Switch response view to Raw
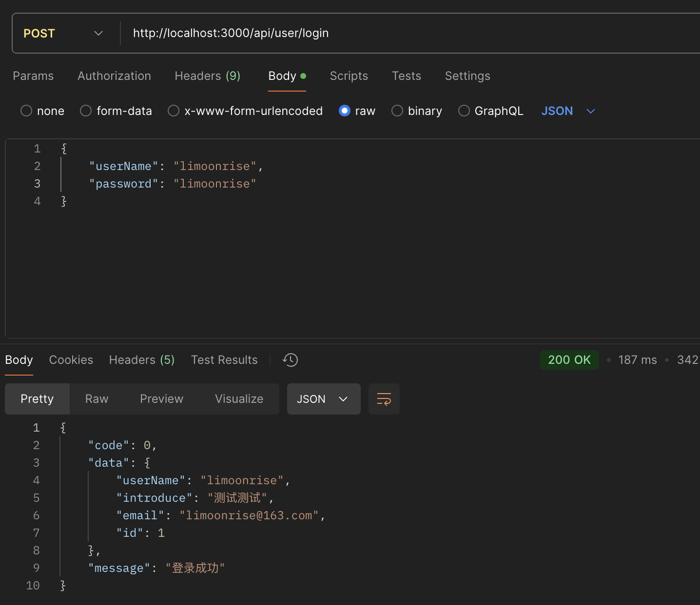Screen dimensions: 700x605 97,399
